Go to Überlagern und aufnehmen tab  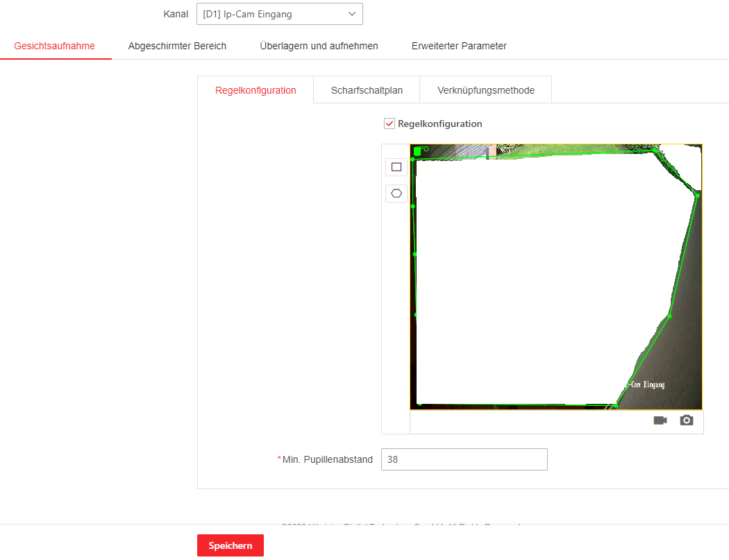tap(319, 46)
